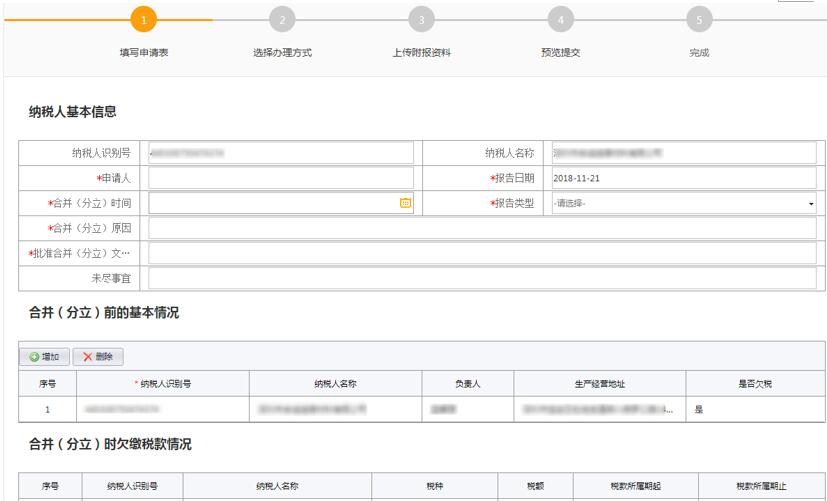Click the 预览提交 step label

(560, 53)
